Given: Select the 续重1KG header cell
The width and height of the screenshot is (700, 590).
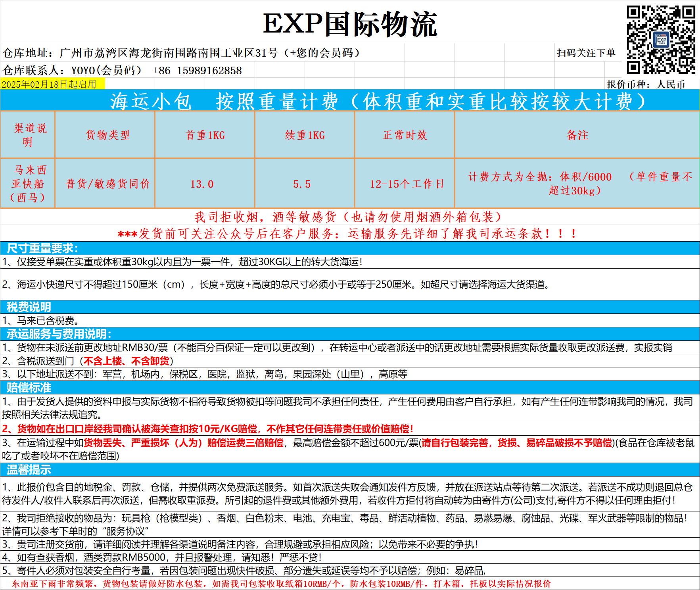Looking at the screenshot, I should [x=305, y=135].
